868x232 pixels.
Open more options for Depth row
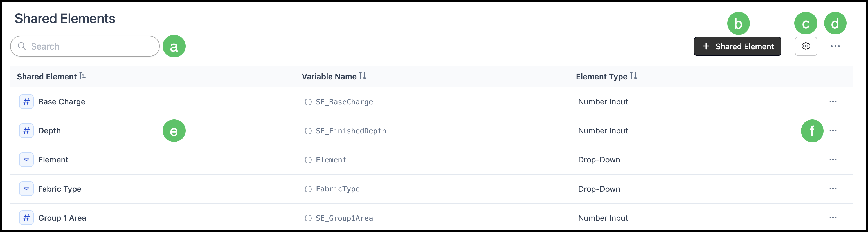(x=833, y=131)
